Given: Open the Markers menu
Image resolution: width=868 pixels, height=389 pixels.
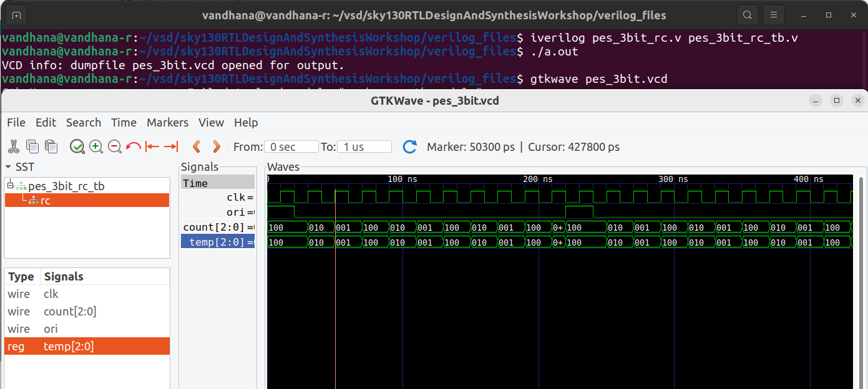Looking at the screenshot, I should point(167,122).
